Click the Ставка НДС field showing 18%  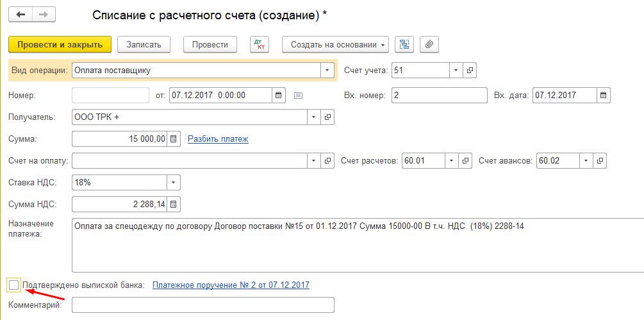(119, 182)
